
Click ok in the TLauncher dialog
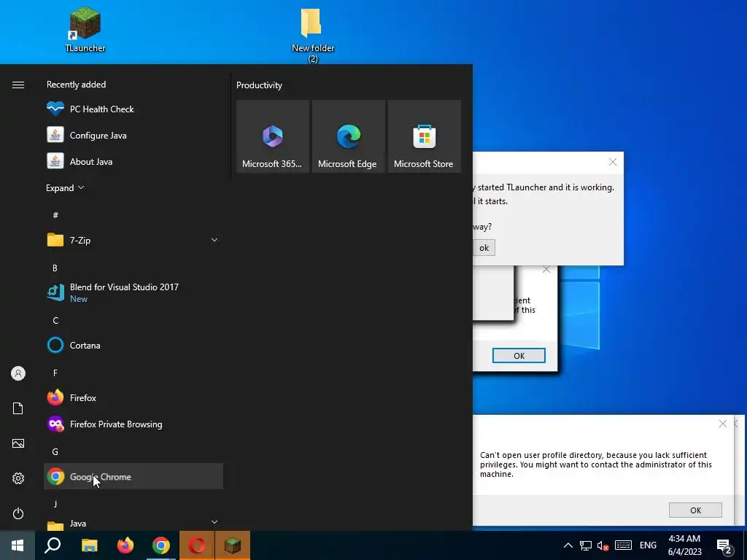pyautogui.click(x=484, y=248)
